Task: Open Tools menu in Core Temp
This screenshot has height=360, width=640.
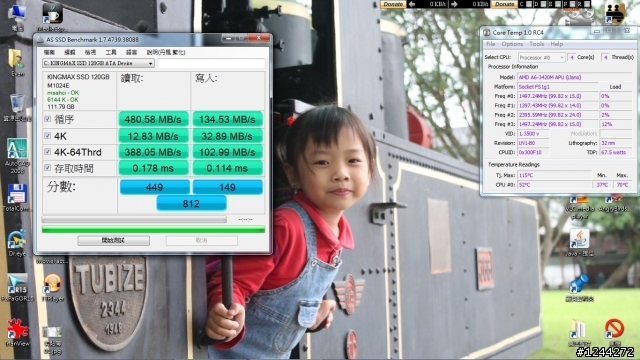Action: [537, 44]
